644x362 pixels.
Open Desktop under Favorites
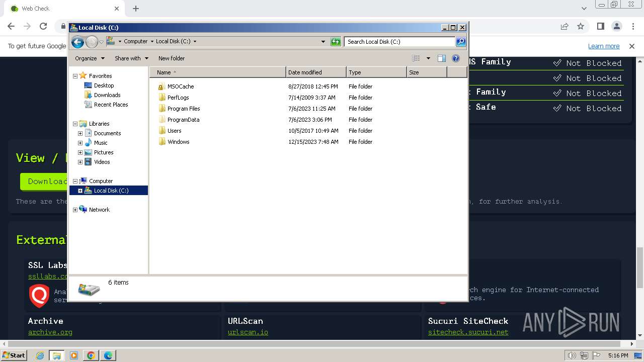[104, 85]
